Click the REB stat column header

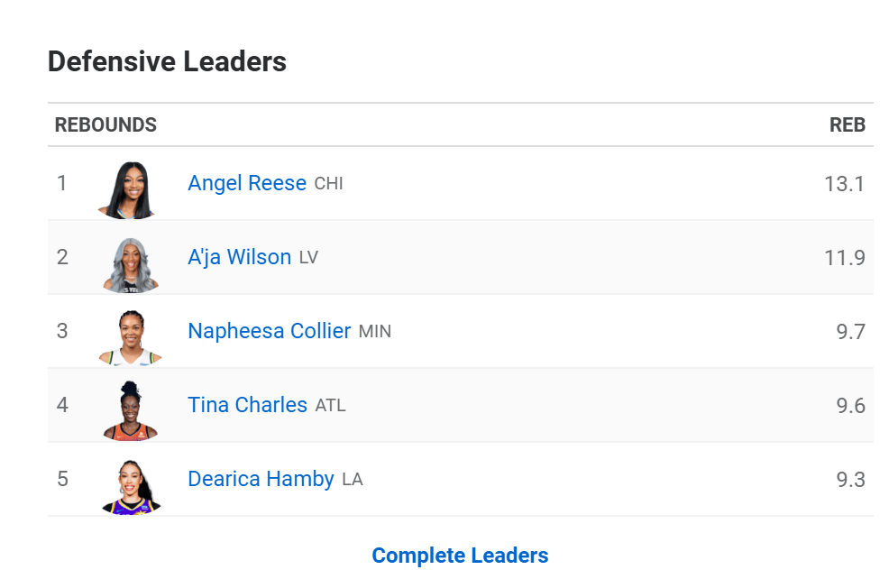coord(847,124)
